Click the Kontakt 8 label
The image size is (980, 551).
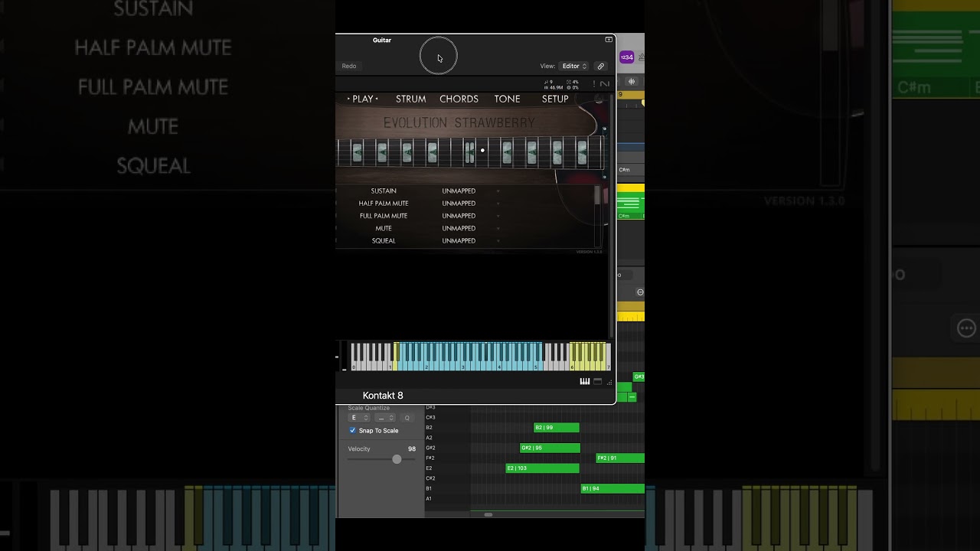tap(383, 396)
